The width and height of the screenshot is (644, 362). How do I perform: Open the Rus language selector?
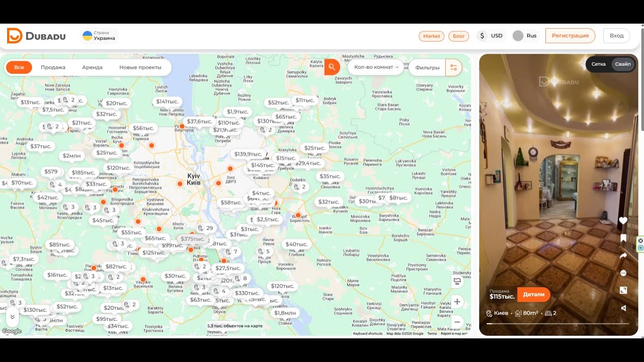[x=525, y=36]
